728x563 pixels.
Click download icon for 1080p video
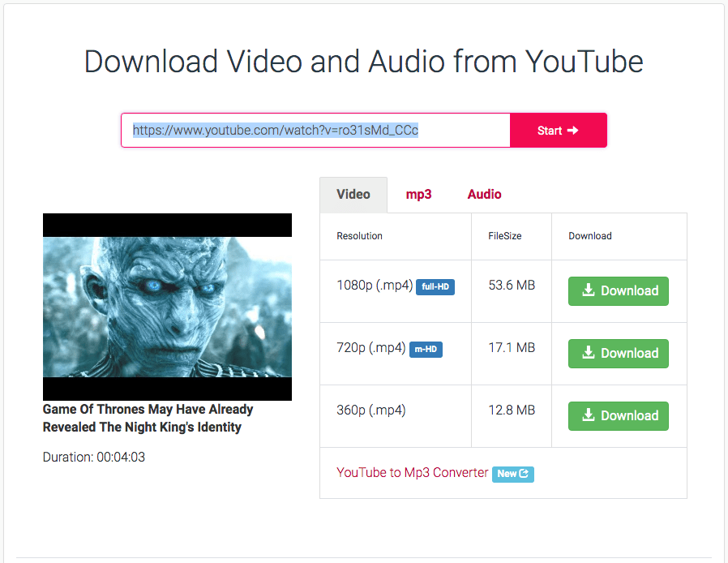pos(589,290)
